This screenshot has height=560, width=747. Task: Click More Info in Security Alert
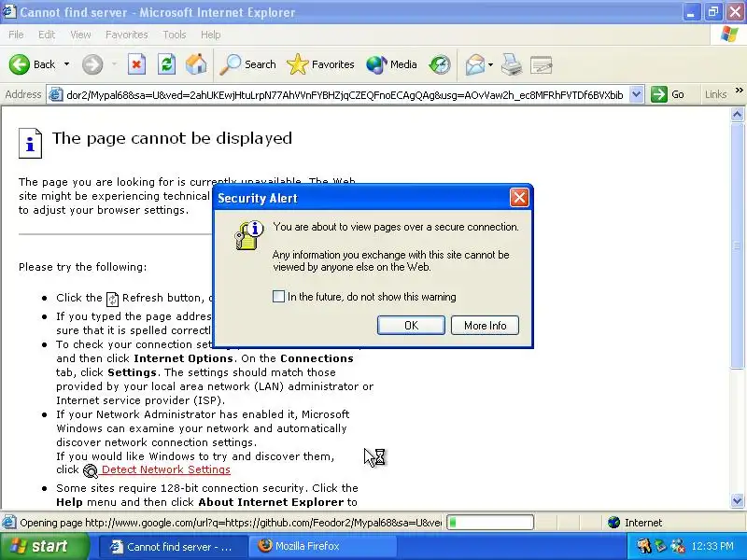pyautogui.click(x=485, y=325)
